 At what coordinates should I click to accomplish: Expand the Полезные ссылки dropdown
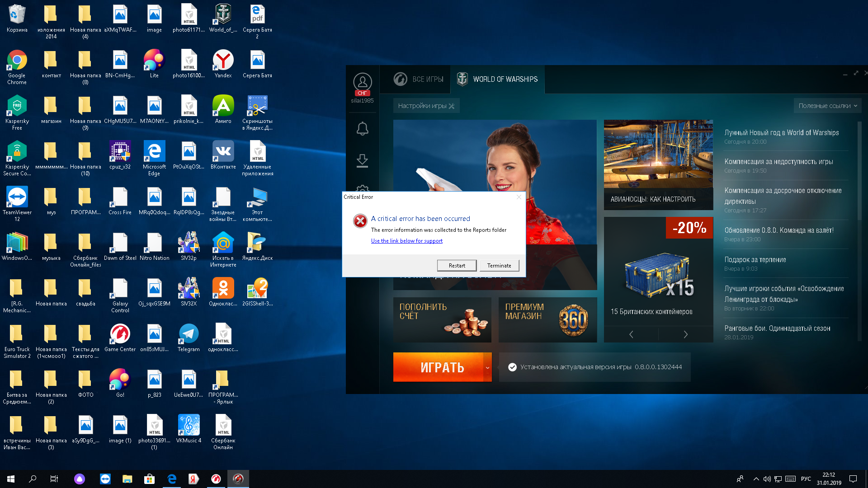tap(827, 106)
